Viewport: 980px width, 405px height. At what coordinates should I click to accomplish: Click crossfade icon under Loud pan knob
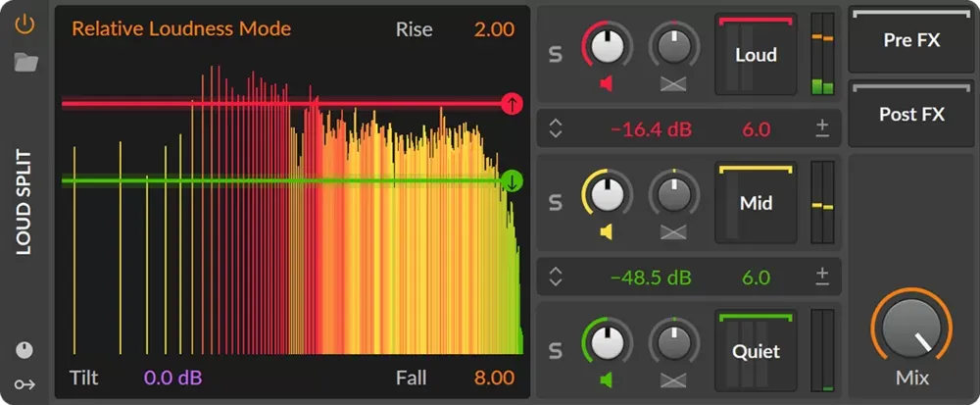(674, 83)
